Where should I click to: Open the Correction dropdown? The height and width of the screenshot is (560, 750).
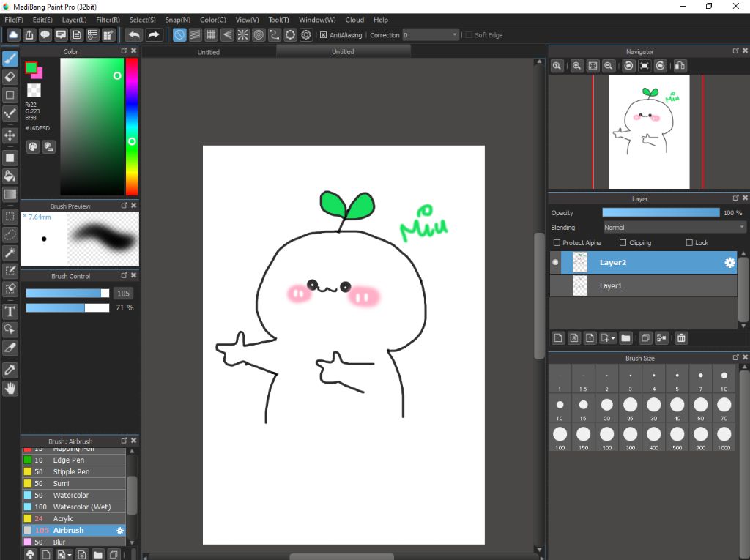[431, 35]
